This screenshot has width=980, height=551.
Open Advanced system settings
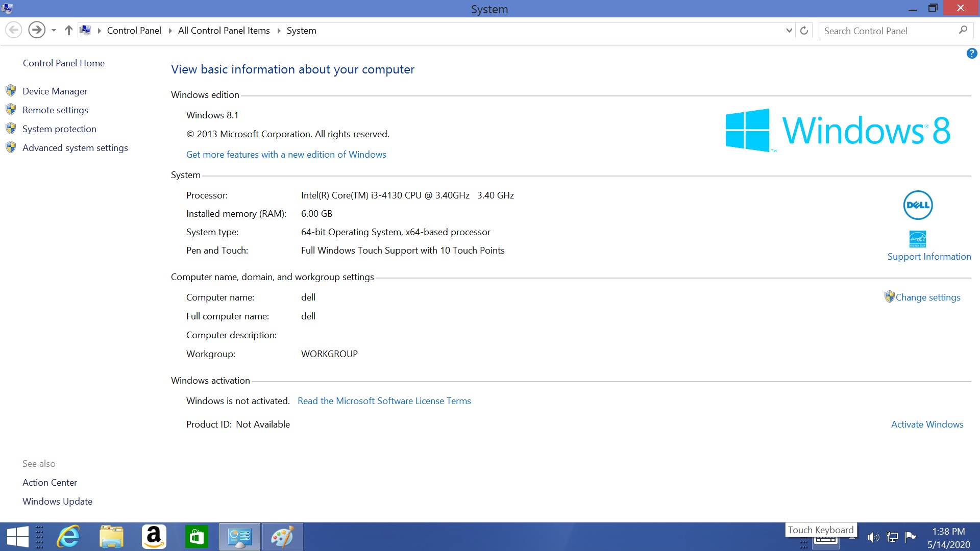tap(75, 148)
